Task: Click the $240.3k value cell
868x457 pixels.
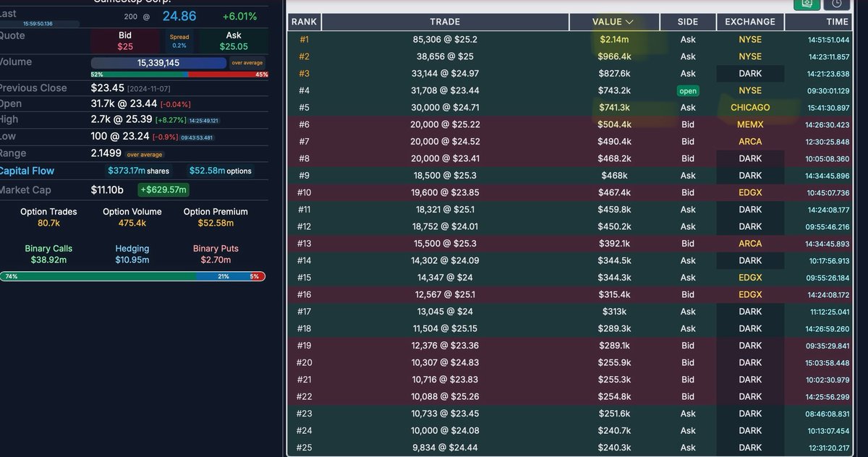Action: click(x=614, y=448)
